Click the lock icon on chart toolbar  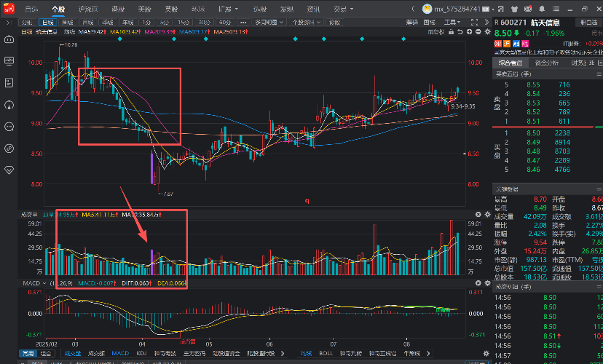pos(451,32)
